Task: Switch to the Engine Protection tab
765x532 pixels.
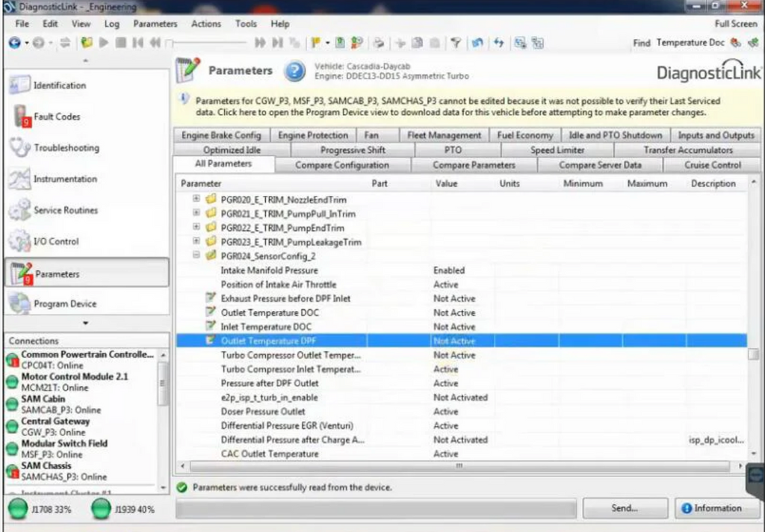Action: [x=313, y=135]
